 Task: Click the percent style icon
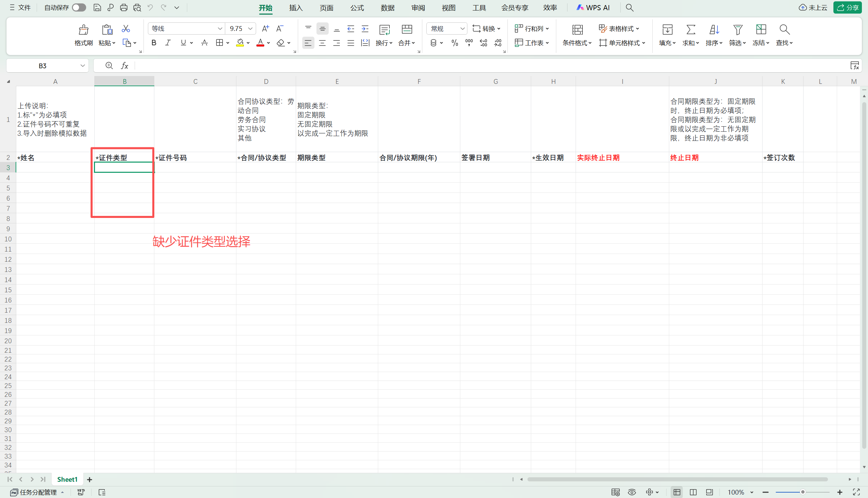point(455,43)
